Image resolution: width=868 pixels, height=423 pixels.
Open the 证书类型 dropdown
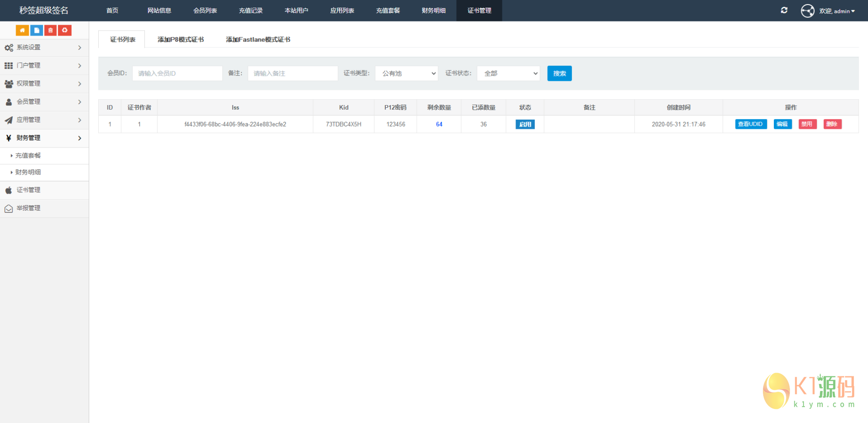click(406, 74)
